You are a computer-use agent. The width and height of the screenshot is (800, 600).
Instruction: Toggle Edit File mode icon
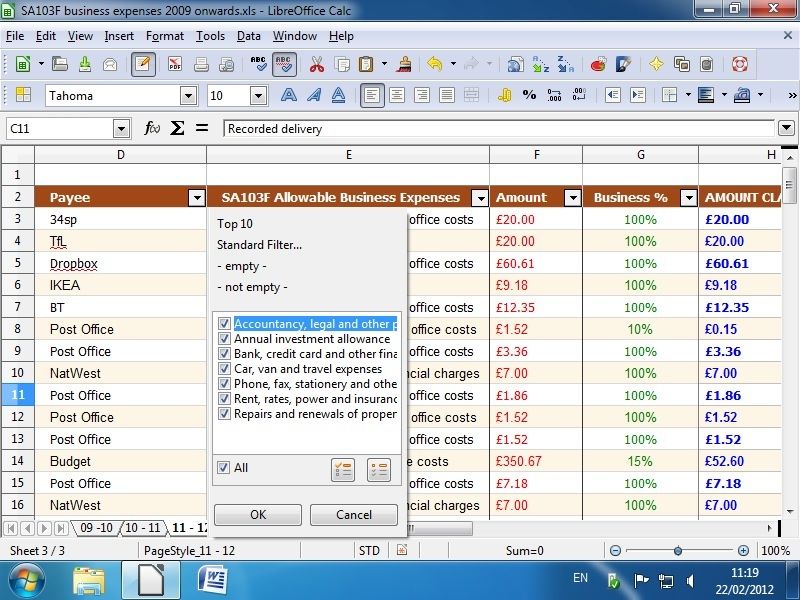(x=143, y=64)
